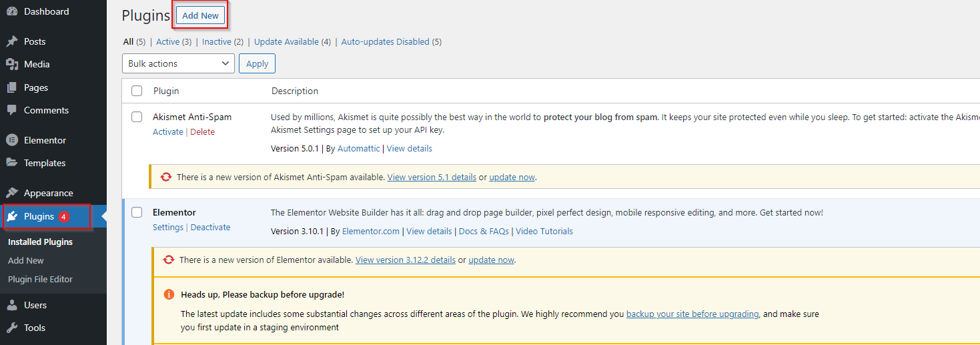
Task: Tick the select-all plugins checkbox
Action: [137, 91]
